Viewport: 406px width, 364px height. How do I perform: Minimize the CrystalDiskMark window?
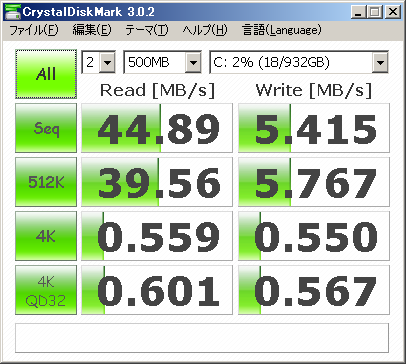click(359, 12)
